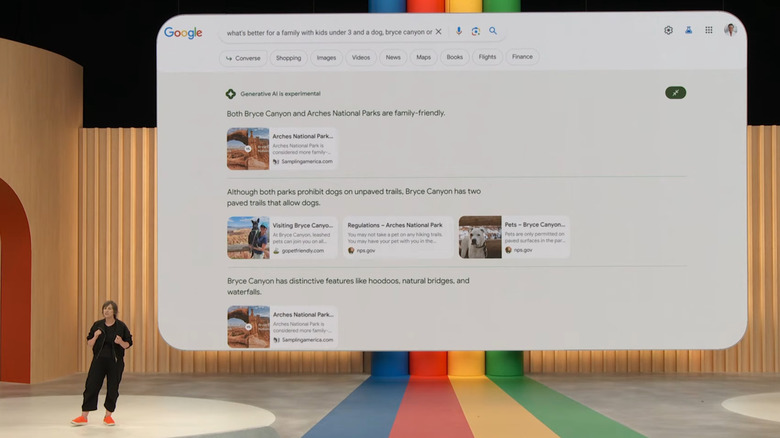Image resolution: width=780 pixels, height=438 pixels.
Task: Open the settings gear icon
Action: tap(668, 31)
